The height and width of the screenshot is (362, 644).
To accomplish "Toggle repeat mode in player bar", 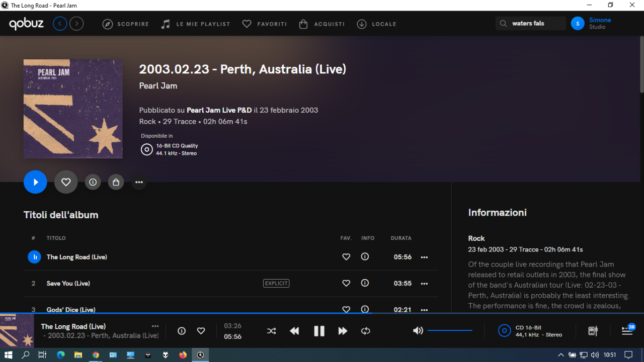I will click(366, 331).
